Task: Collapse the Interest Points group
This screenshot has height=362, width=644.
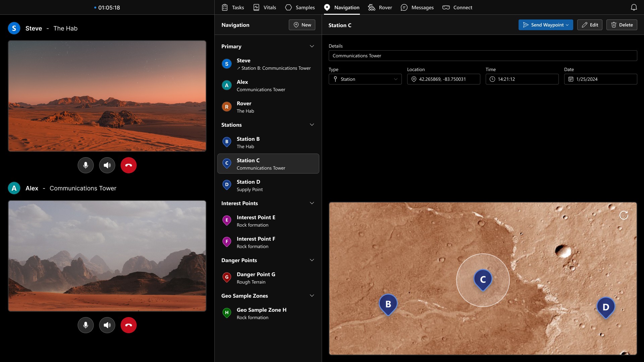Action: tap(312, 203)
